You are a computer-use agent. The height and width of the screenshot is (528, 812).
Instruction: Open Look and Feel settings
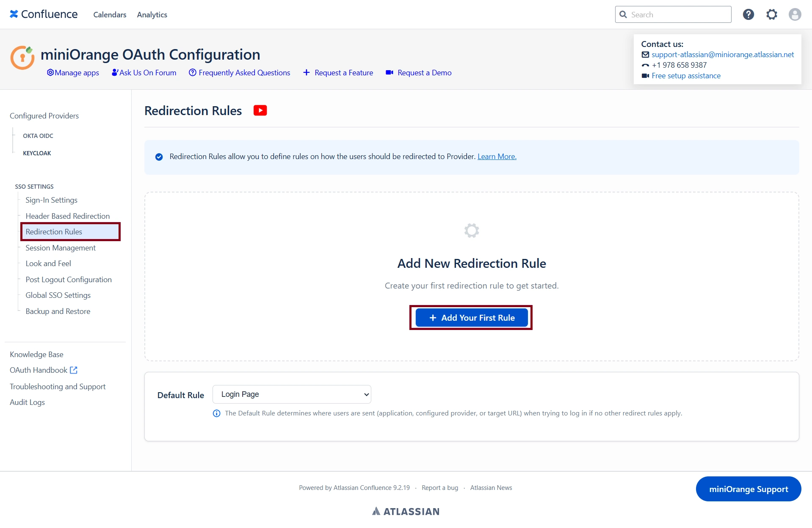48,264
